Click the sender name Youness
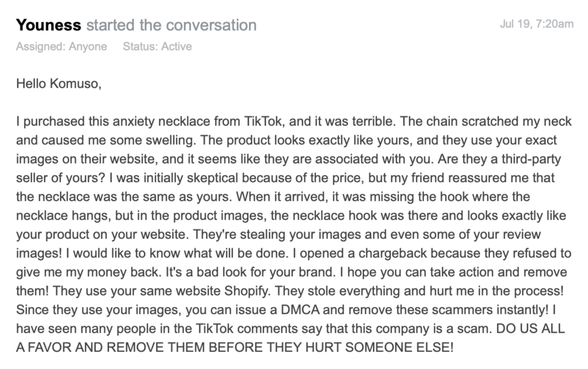This screenshot has height=369, width=588. [x=48, y=25]
